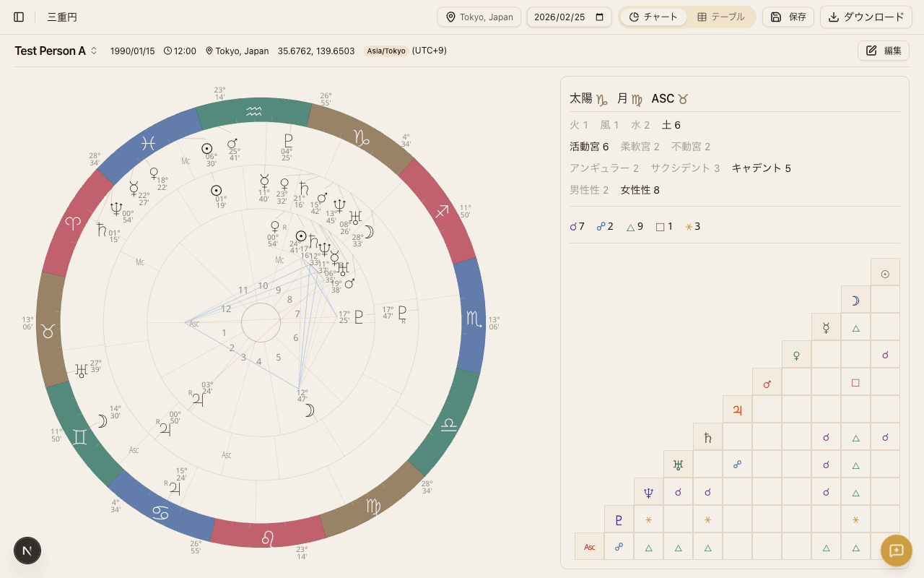
Task: Click the Next.js dev tools badge
Action: (27, 551)
